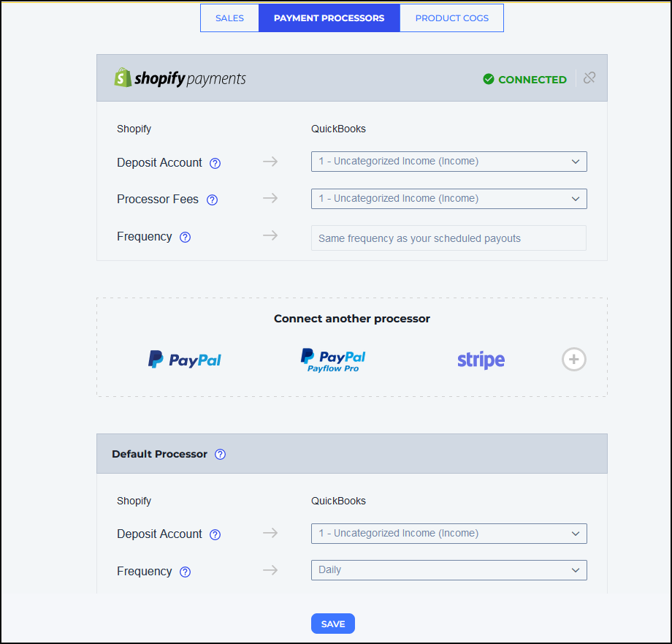This screenshot has width=672, height=644.
Task: Click help icon next to Processor Fees
Action: pos(212,200)
